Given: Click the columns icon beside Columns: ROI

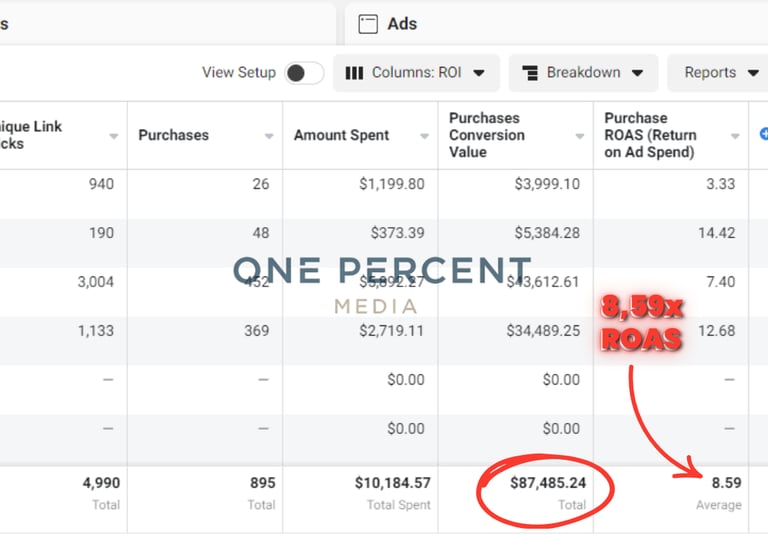Looking at the screenshot, I should [x=354, y=73].
